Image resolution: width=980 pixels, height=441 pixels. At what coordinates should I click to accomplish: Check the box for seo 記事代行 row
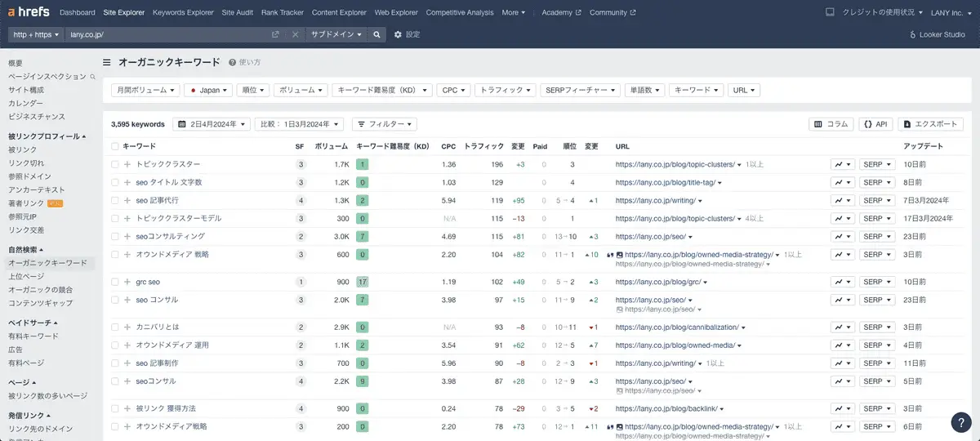[115, 200]
